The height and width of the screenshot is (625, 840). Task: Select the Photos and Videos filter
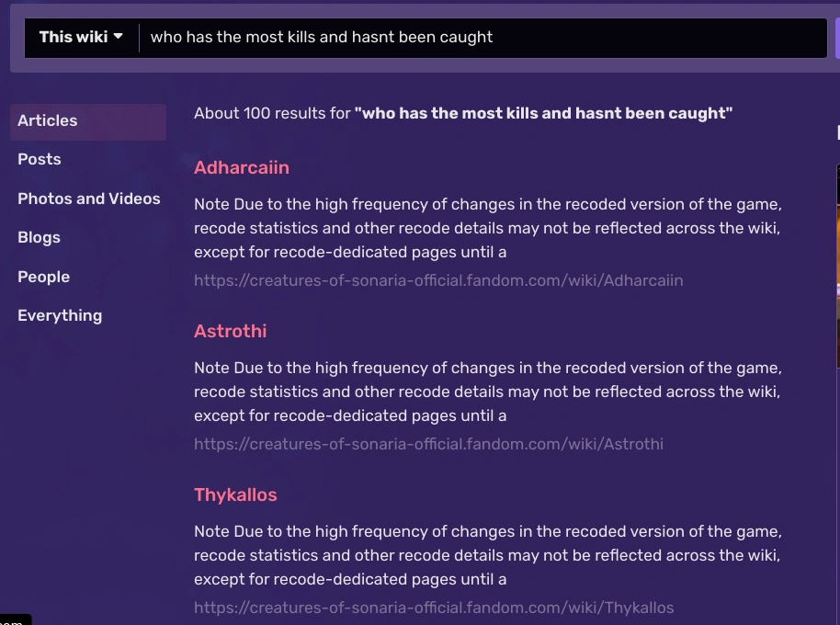coord(88,199)
